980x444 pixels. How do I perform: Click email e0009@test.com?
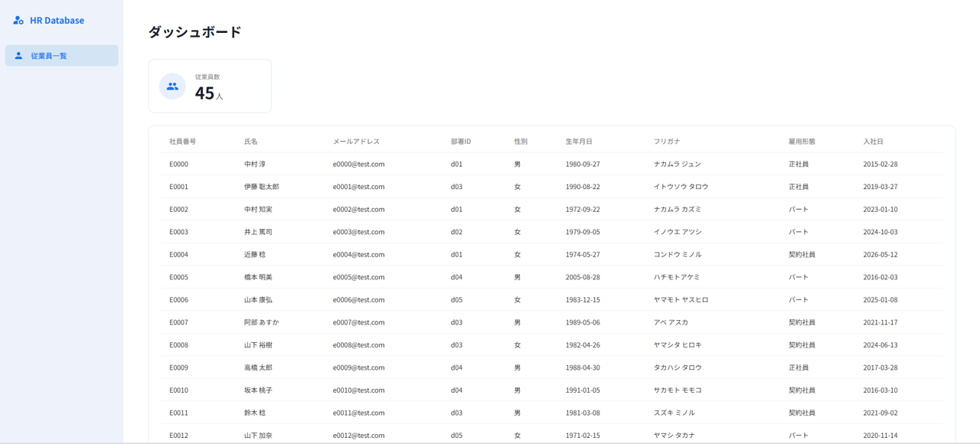click(x=358, y=367)
